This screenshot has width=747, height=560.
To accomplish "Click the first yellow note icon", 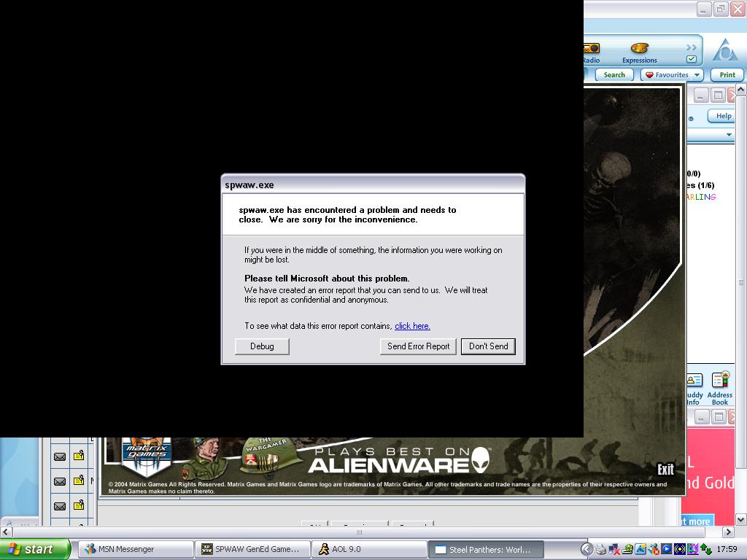I will [79, 456].
